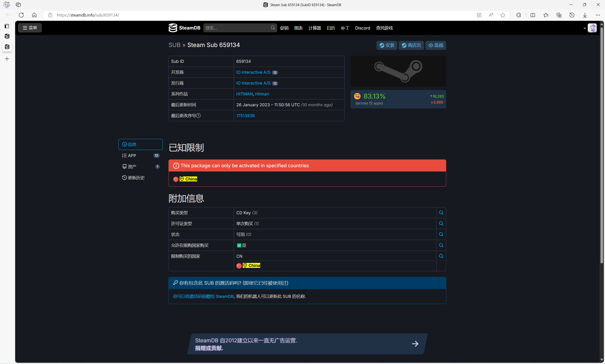The height and width of the screenshot is (364, 605).
Task: Search by 允许在限购国家购买 magnifier icon
Action: (441, 245)
